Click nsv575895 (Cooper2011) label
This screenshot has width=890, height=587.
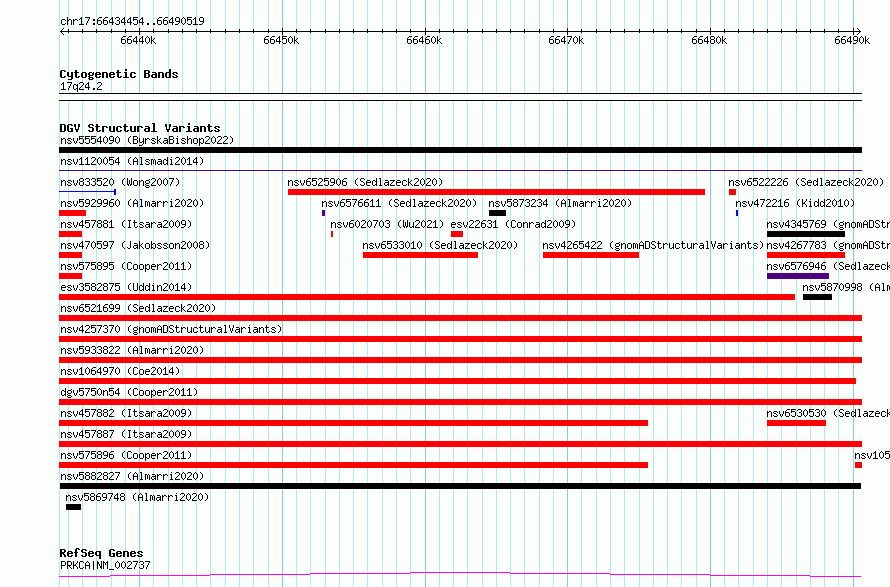126,266
